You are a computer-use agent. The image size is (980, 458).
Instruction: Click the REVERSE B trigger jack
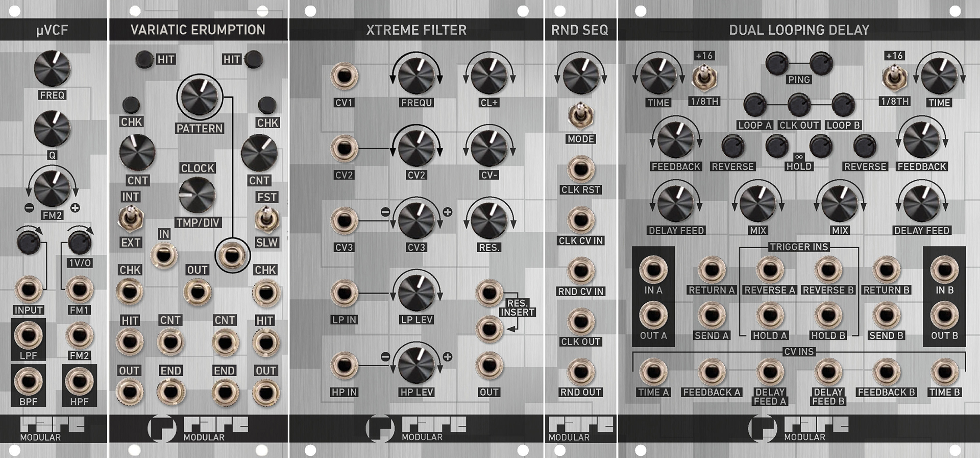(828, 270)
